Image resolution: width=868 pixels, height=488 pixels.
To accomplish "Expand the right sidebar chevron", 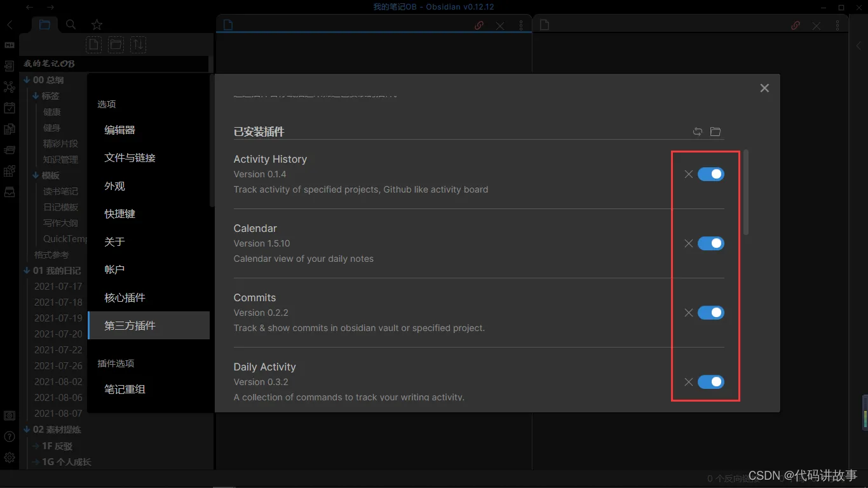I will coord(857,45).
